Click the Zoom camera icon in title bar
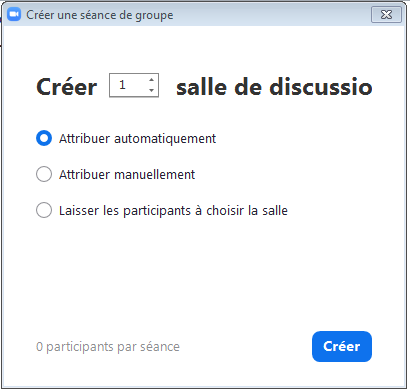 tap(14, 14)
